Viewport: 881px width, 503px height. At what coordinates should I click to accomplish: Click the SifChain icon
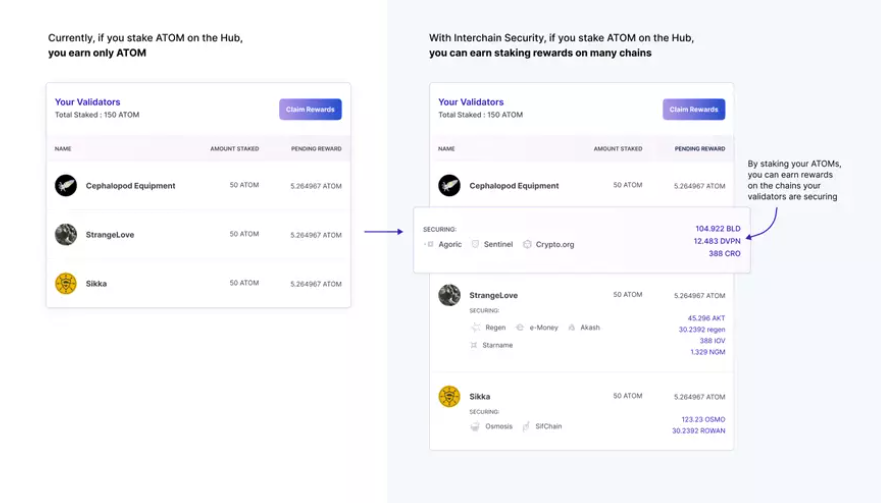(527, 427)
